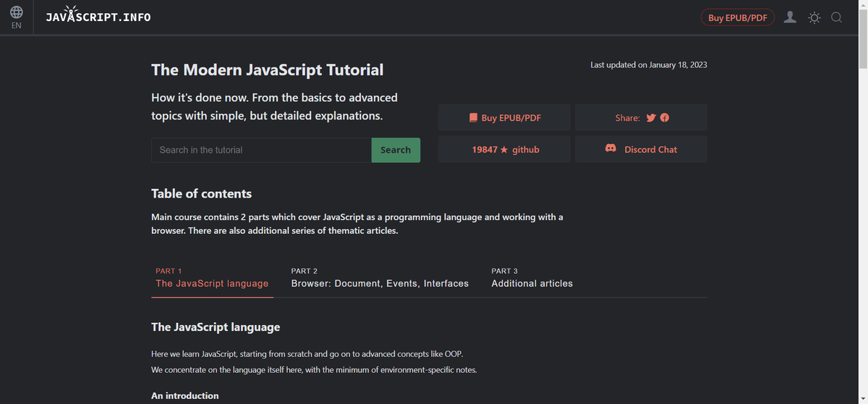Click the scrollbar up arrow

click(862, 5)
